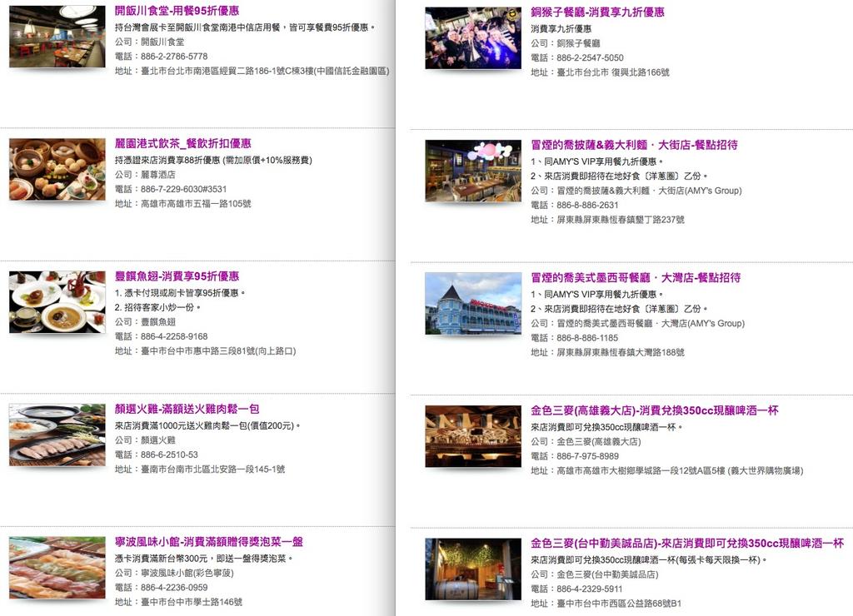Click the 麗園港式飲茶 dim sum thumbnail
This screenshot has height=616, width=853.
point(57,169)
